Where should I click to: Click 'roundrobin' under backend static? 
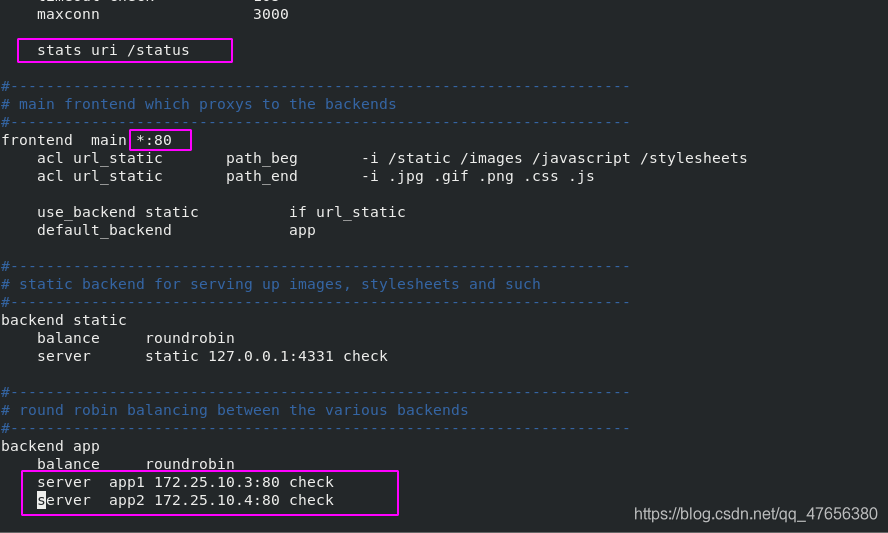pos(190,338)
